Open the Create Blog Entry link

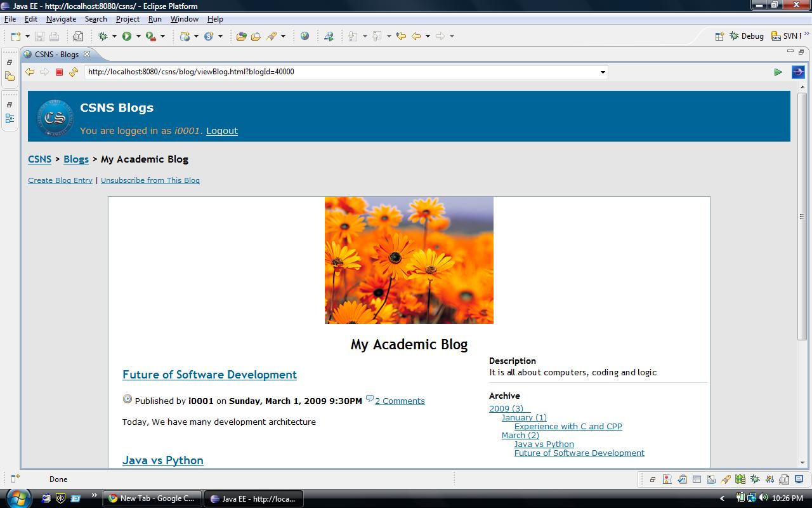coord(60,180)
